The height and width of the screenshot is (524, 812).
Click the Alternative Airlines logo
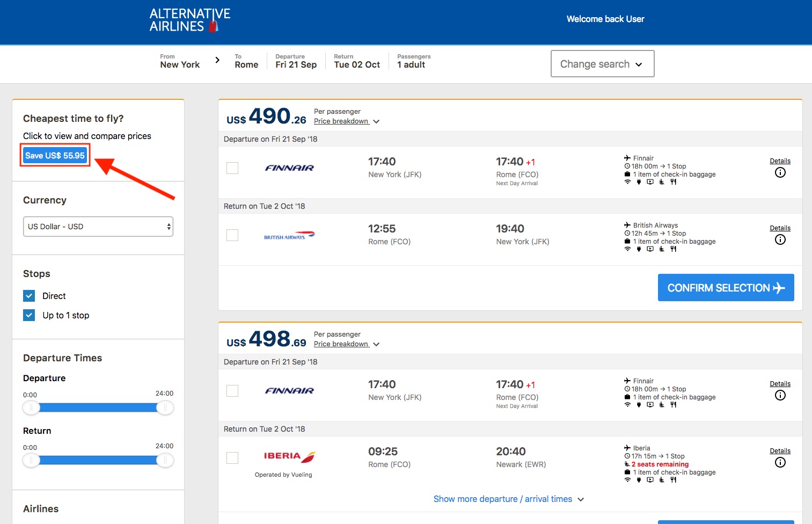(x=189, y=20)
